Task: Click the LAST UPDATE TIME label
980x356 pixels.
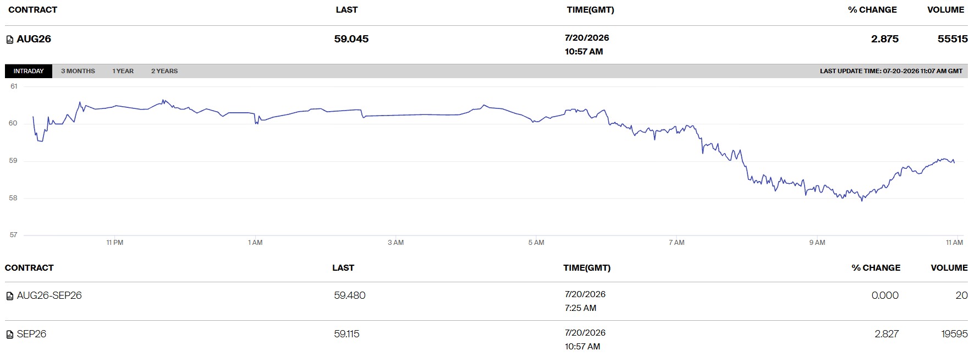Action: tap(891, 71)
